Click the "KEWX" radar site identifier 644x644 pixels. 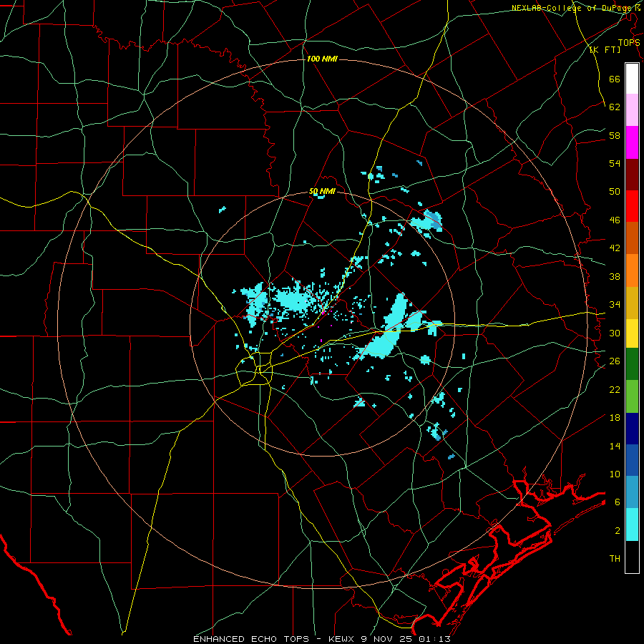pos(343,639)
